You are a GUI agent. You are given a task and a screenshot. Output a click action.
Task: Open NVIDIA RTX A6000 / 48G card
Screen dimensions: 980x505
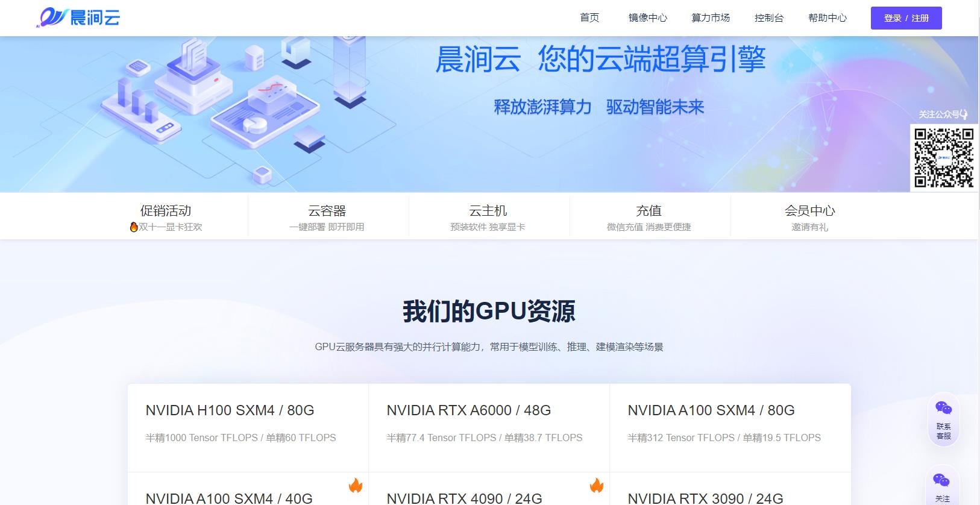pos(489,428)
